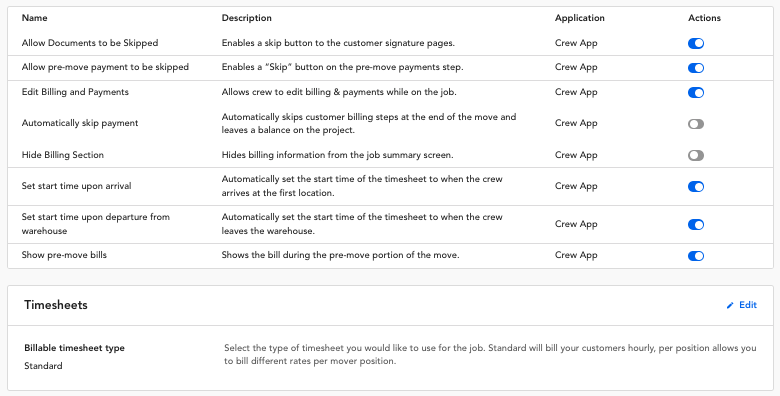Click the Automatically skip payment row name
Image resolution: width=780 pixels, height=396 pixels.
(x=80, y=123)
